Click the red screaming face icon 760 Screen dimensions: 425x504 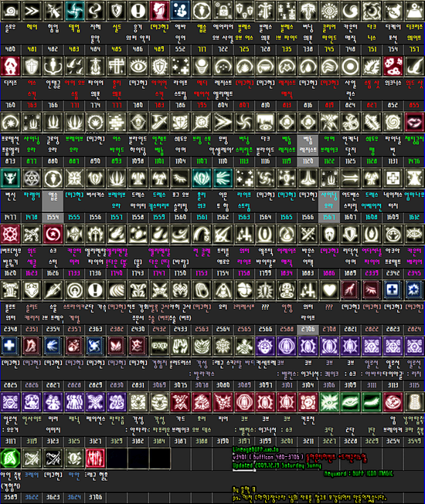10,66
